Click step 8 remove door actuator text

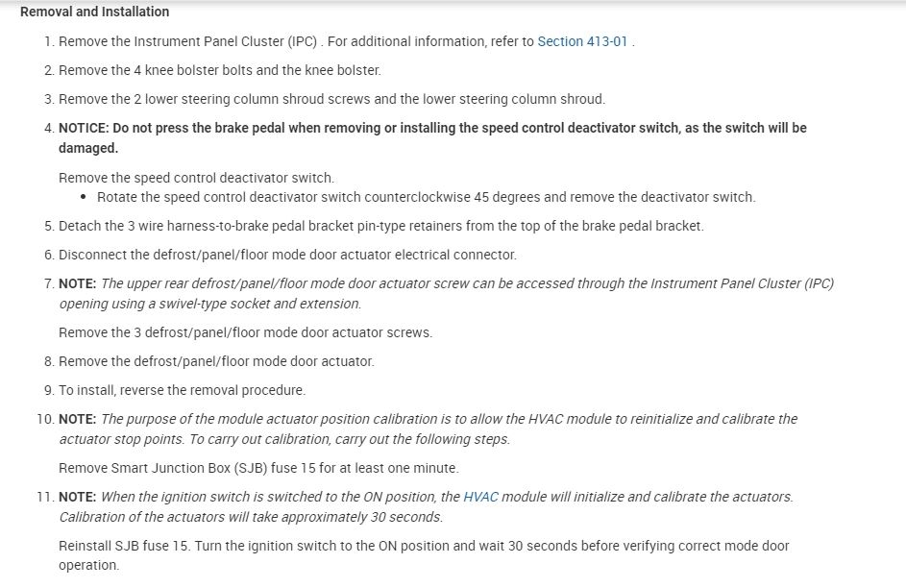coord(216,361)
